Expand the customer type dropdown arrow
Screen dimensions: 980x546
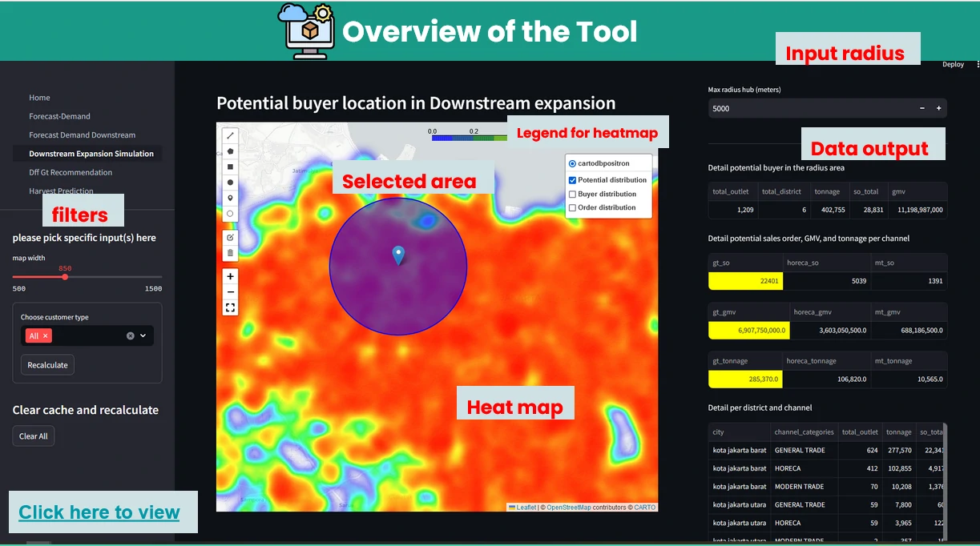pos(143,336)
